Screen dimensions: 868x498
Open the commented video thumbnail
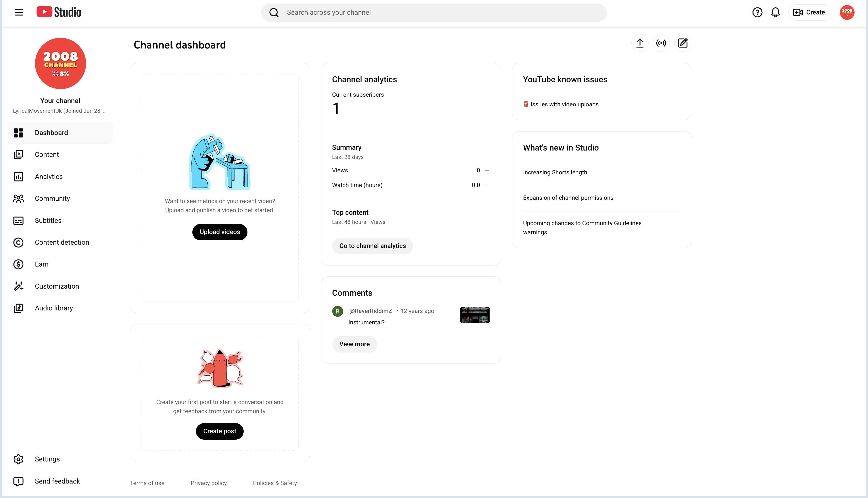point(475,315)
